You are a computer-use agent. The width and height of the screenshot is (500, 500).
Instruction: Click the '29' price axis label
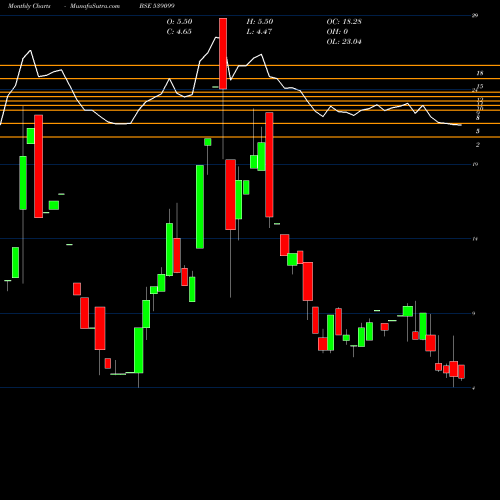click(475, 15)
